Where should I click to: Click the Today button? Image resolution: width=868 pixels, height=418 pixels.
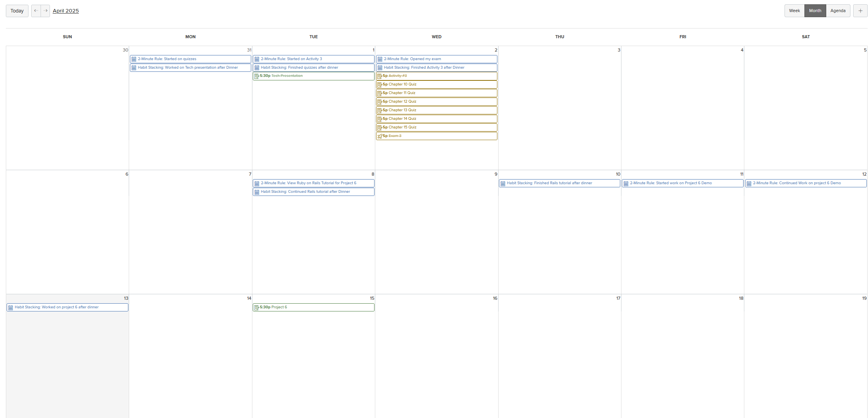[17, 11]
